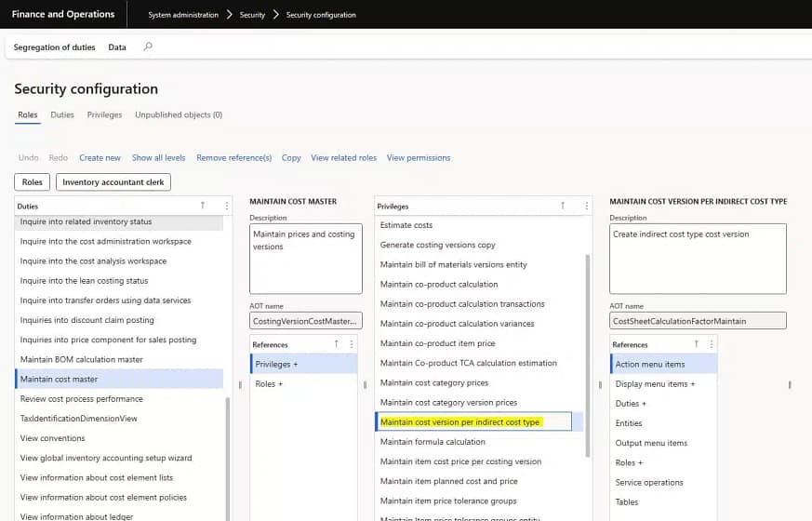Open cost version References options dots
The width and height of the screenshot is (812, 521).
click(x=712, y=344)
